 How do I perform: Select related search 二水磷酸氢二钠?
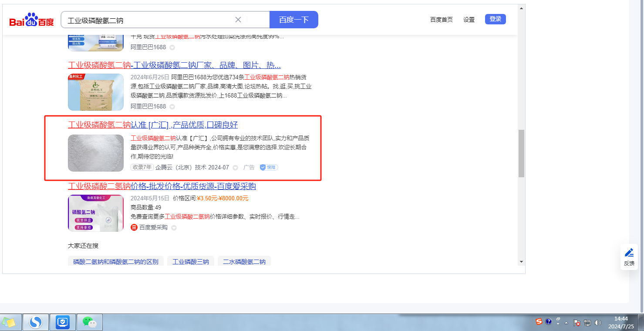click(x=244, y=262)
